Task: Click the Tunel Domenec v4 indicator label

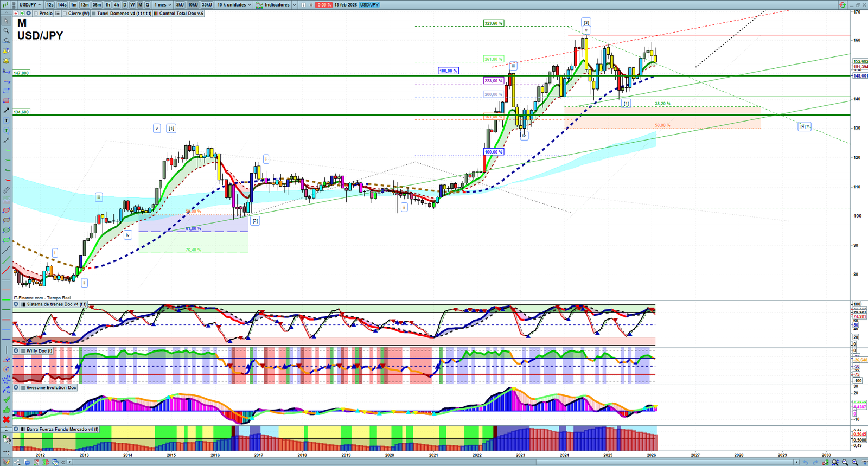Action: point(122,14)
